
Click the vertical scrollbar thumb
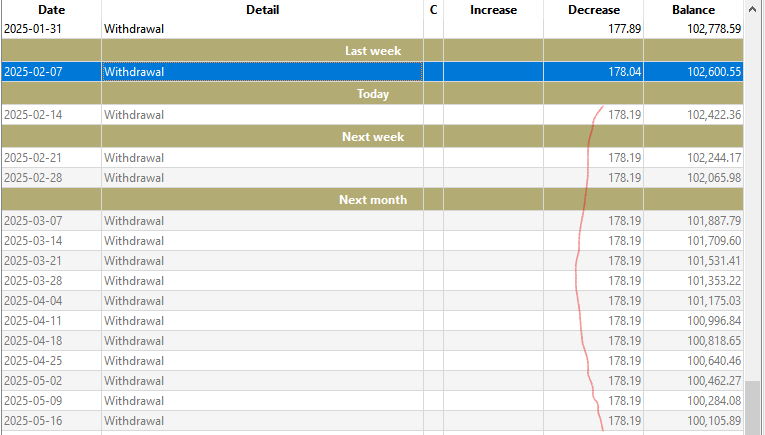[x=752, y=408]
